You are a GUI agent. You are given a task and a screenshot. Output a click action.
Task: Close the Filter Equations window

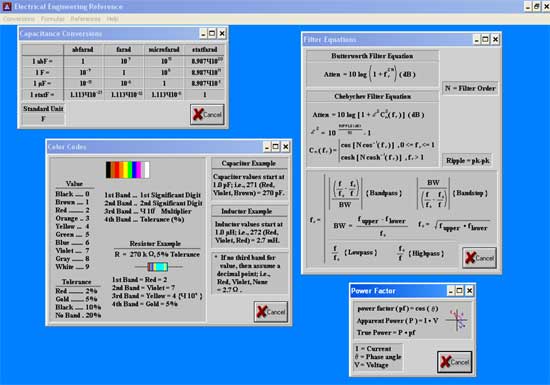[x=495, y=39]
